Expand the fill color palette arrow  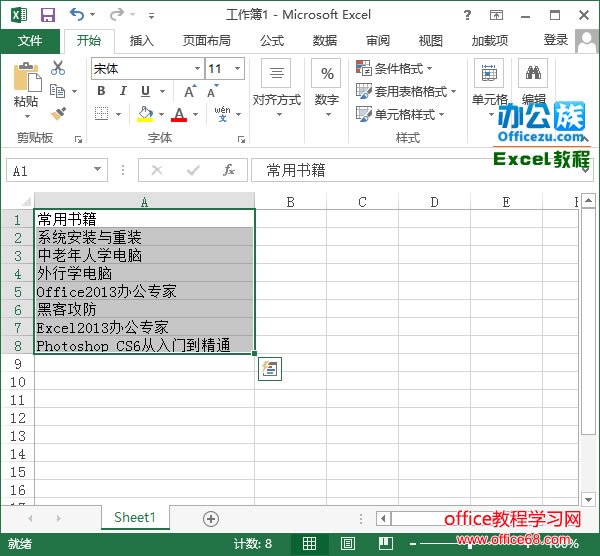(161, 114)
